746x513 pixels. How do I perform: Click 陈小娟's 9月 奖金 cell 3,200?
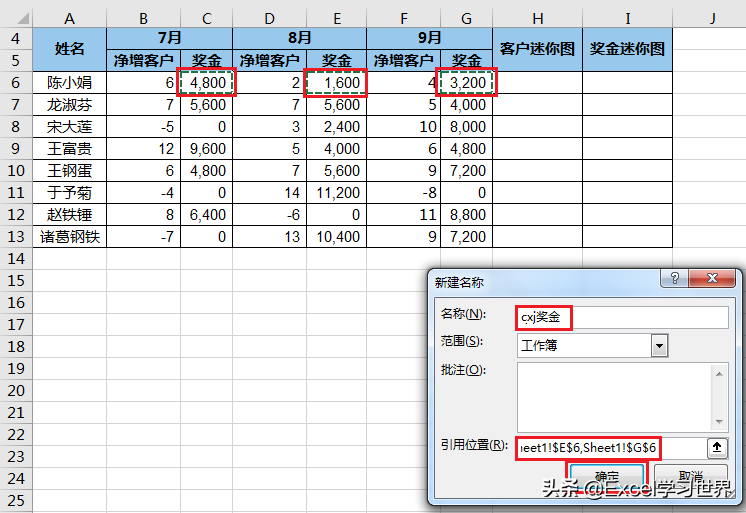click(x=466, y=83)
